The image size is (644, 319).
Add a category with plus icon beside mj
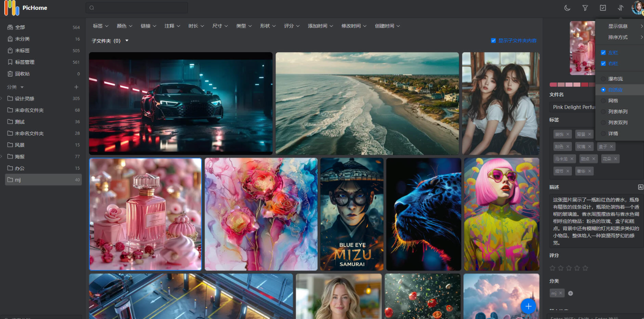571,293
